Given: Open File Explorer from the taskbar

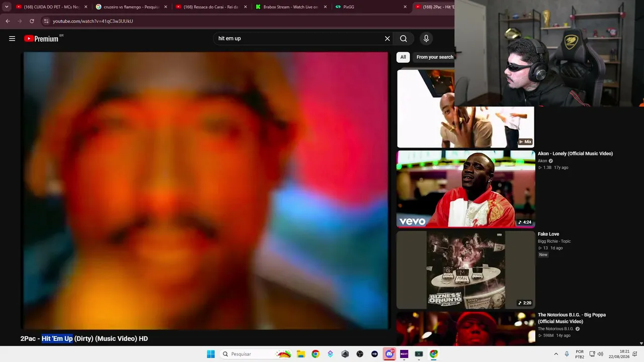Looking at the screenshot, I should click(x=301, y=354).
